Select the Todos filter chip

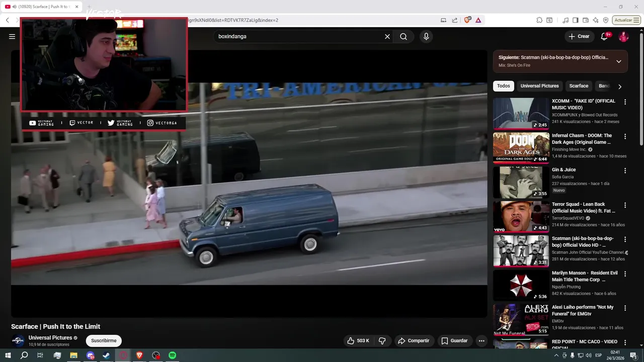pyautogui.click(x=504, y=86)
